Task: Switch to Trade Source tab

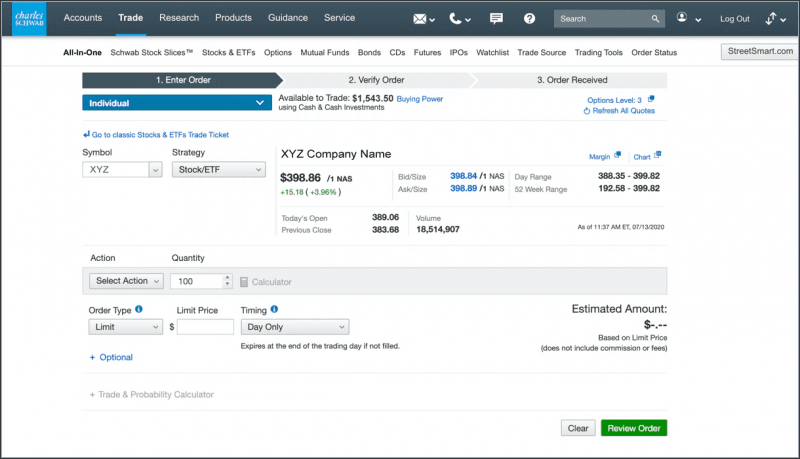Action: coord(541,53)
